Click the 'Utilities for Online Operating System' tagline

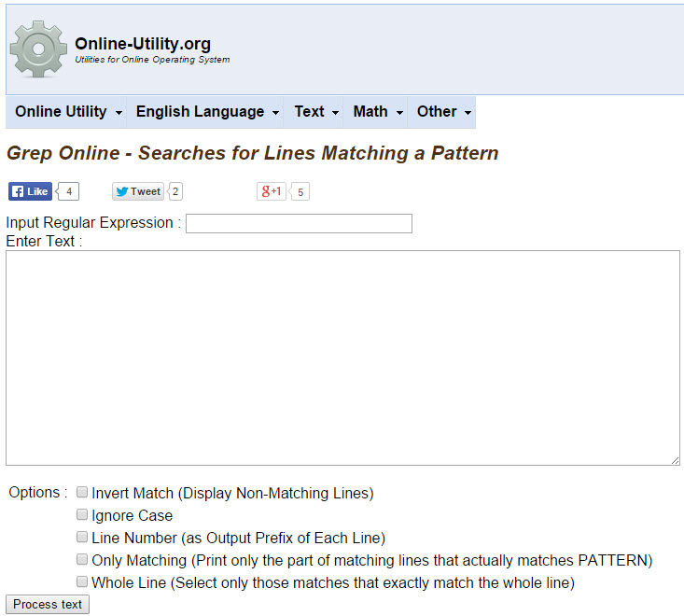point(152,60)
